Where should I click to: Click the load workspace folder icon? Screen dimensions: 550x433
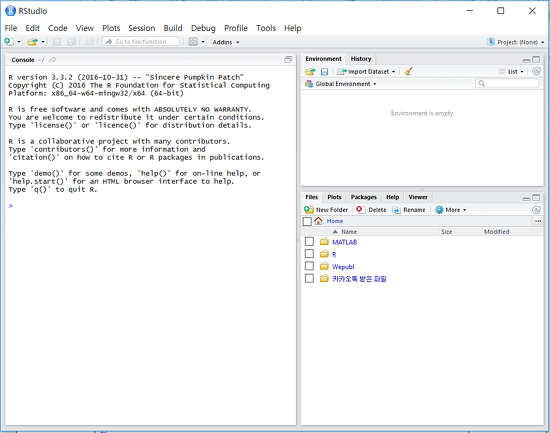(x=310, y=72)
